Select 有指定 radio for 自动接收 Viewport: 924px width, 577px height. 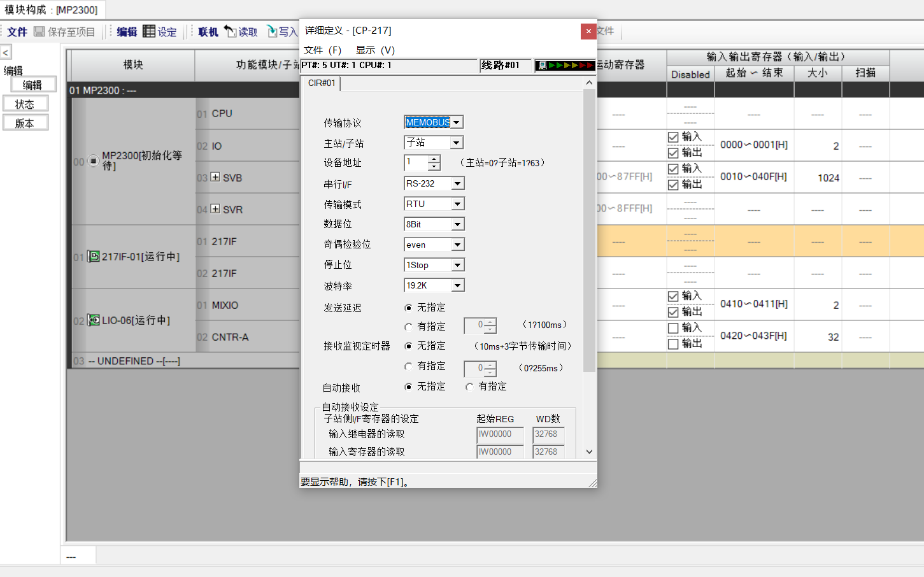tap(469, 387)
